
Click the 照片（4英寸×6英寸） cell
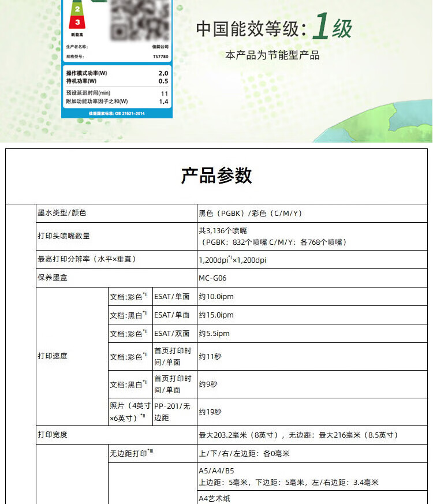(x=130, y=412)
